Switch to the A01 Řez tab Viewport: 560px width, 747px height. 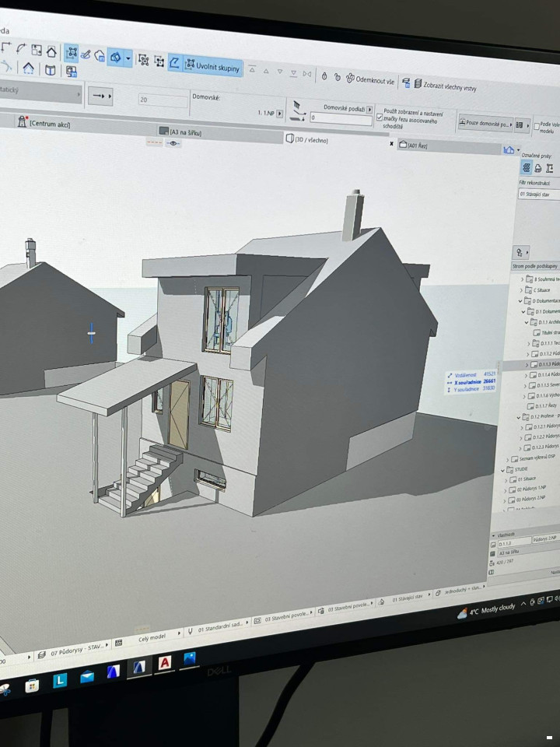tap(413, 145)
